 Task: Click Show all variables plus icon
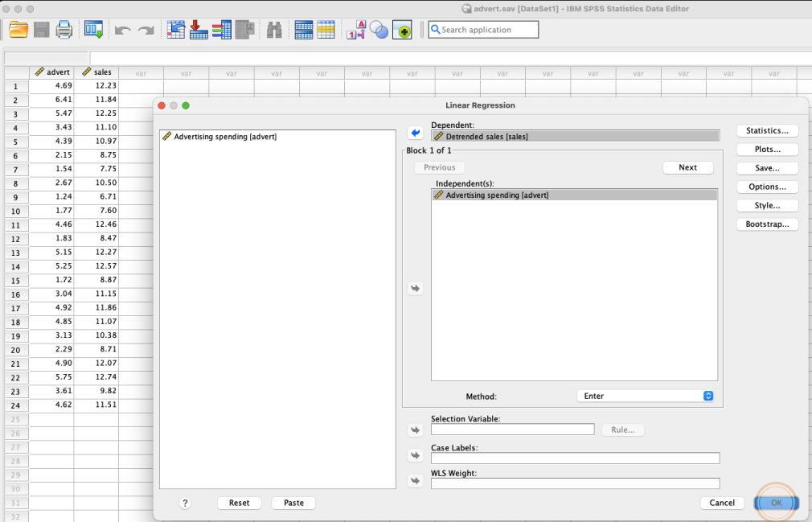tap(402, 30)
